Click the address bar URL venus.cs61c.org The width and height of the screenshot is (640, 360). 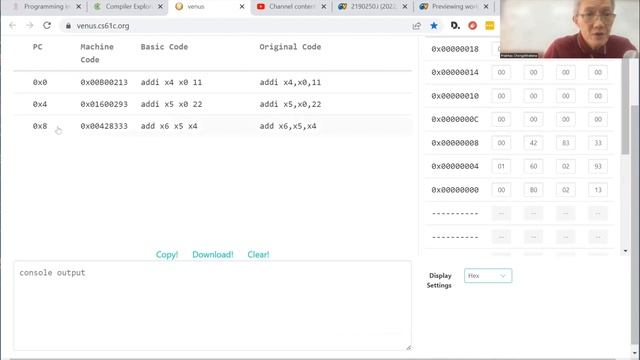(103, 26)
